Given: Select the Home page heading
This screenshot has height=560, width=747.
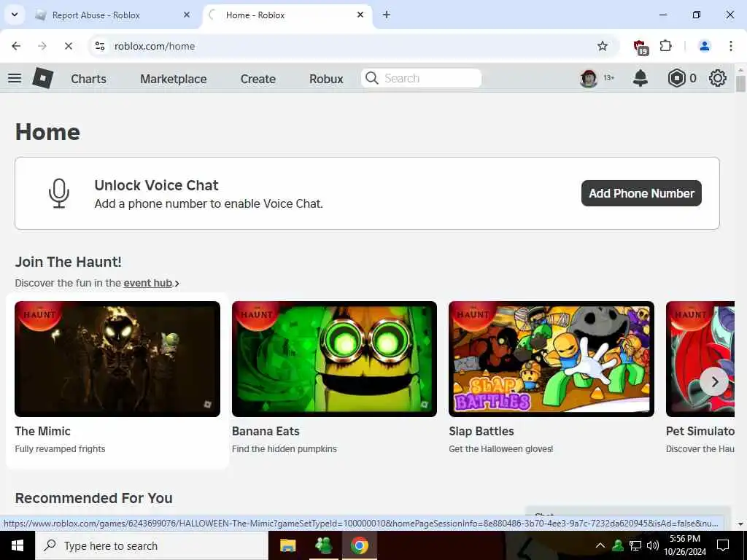Looking at the screenshot, I should coord(47,132).
